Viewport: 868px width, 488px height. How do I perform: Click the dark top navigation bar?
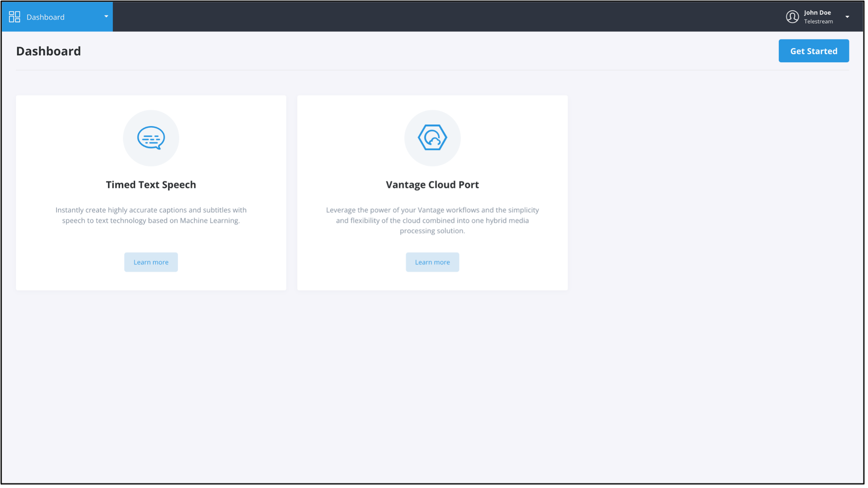(x=416, y=17)
